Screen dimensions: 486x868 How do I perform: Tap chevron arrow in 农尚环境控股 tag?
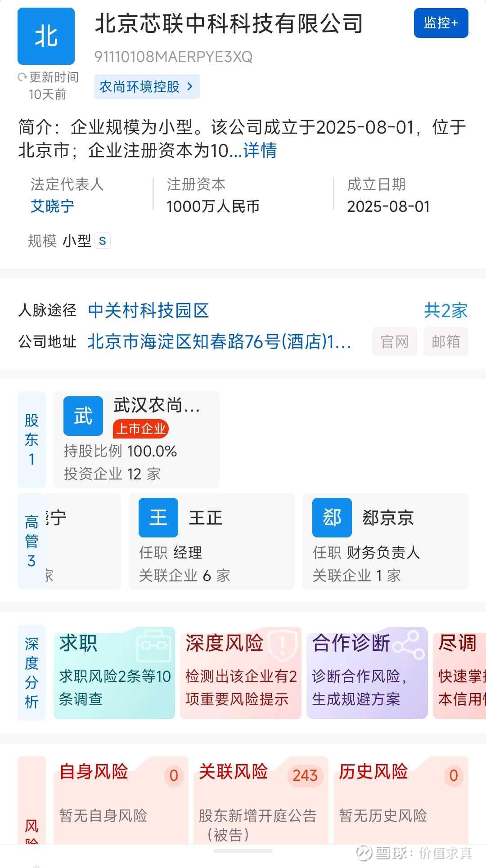coord(189,86)
